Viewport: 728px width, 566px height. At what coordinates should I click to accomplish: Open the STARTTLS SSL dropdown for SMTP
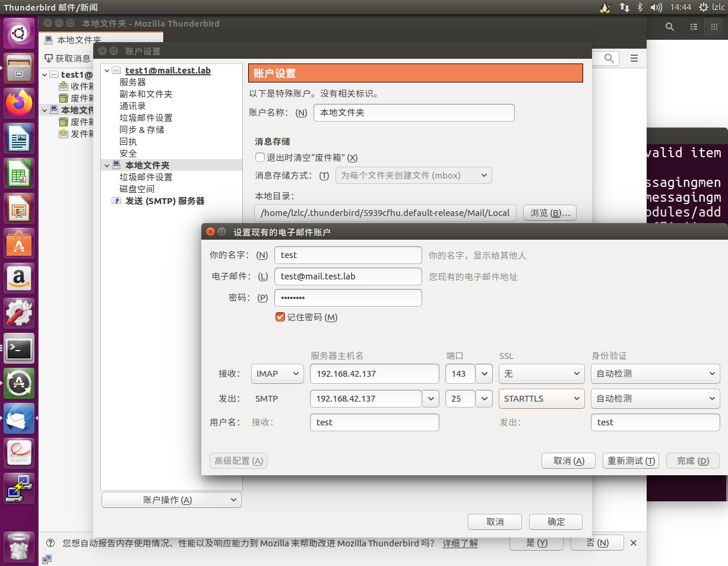[541, 399]
